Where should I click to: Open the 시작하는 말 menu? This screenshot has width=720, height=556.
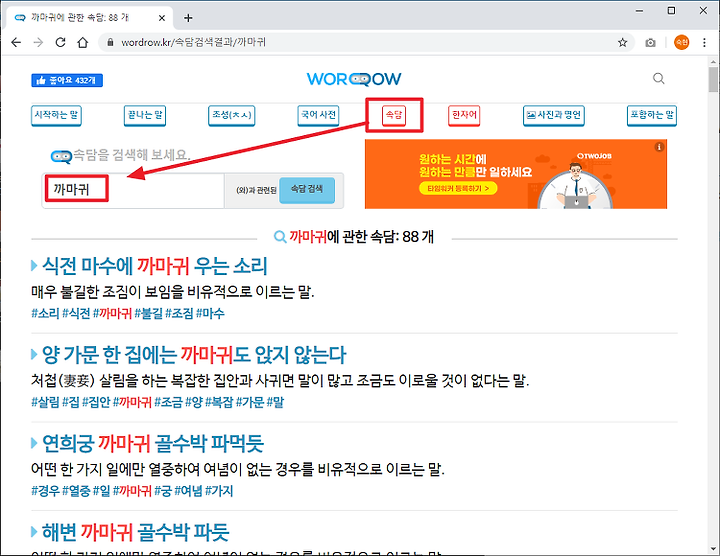point(56,115)
